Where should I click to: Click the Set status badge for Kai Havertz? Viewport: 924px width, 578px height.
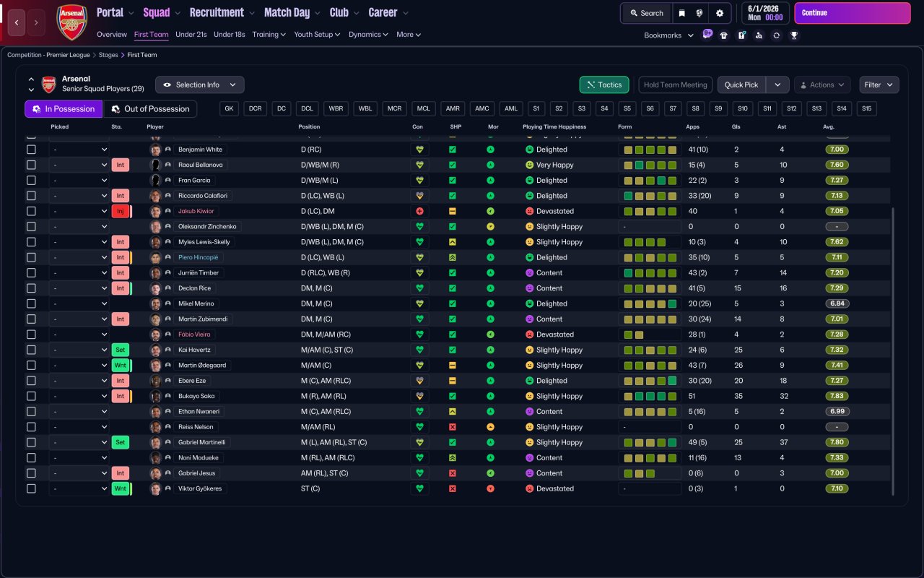pos(120,350)
